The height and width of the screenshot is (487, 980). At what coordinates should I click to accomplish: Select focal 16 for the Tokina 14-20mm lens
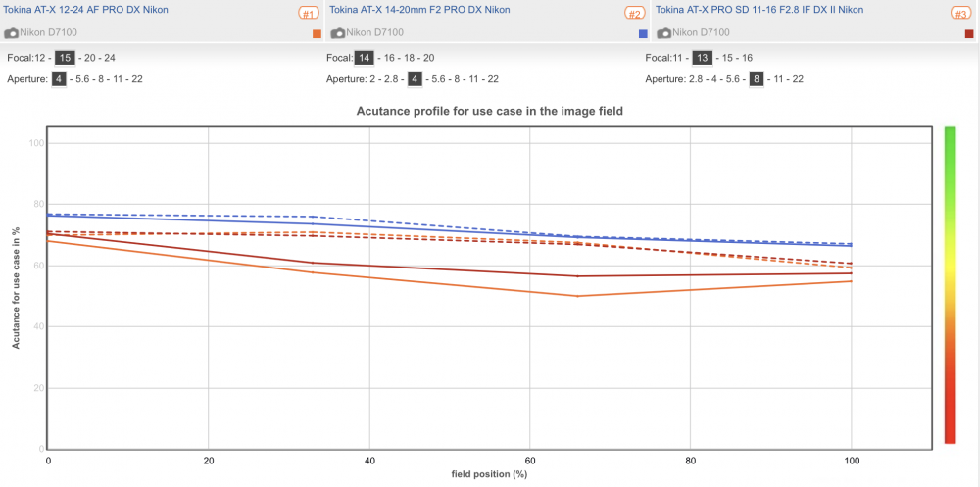coord(387,58)
